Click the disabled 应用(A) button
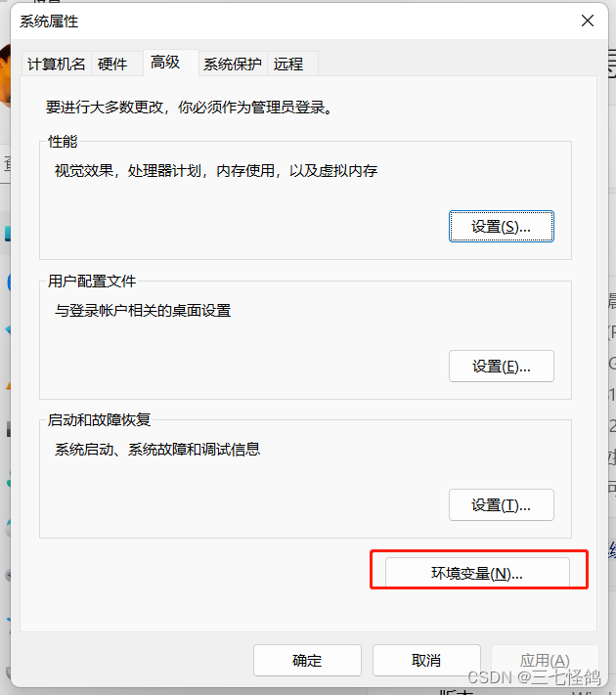The height and width of the screenshot is (695, 616). pyautogui.click(x=545, y=661)
